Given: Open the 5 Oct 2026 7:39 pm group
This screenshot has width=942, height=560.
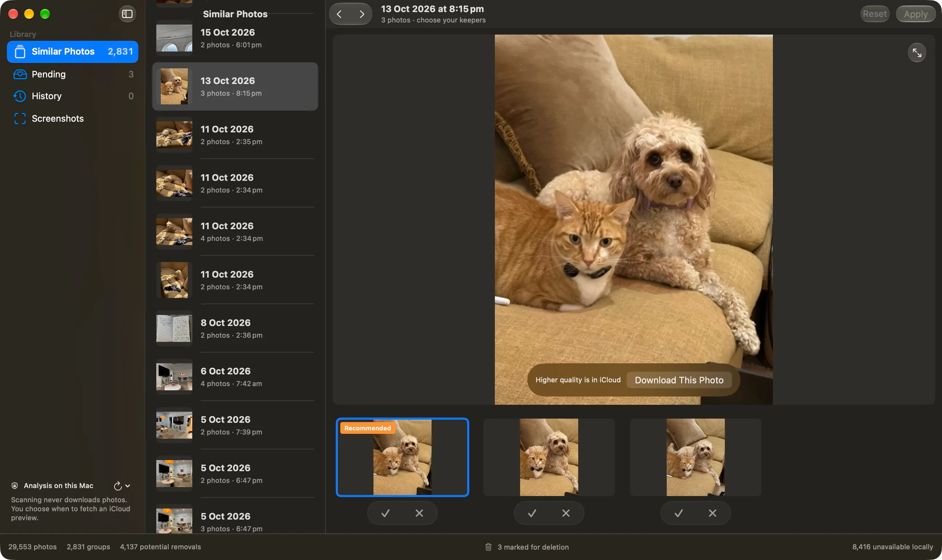Looking at the screenshot, I should [235, 425].
